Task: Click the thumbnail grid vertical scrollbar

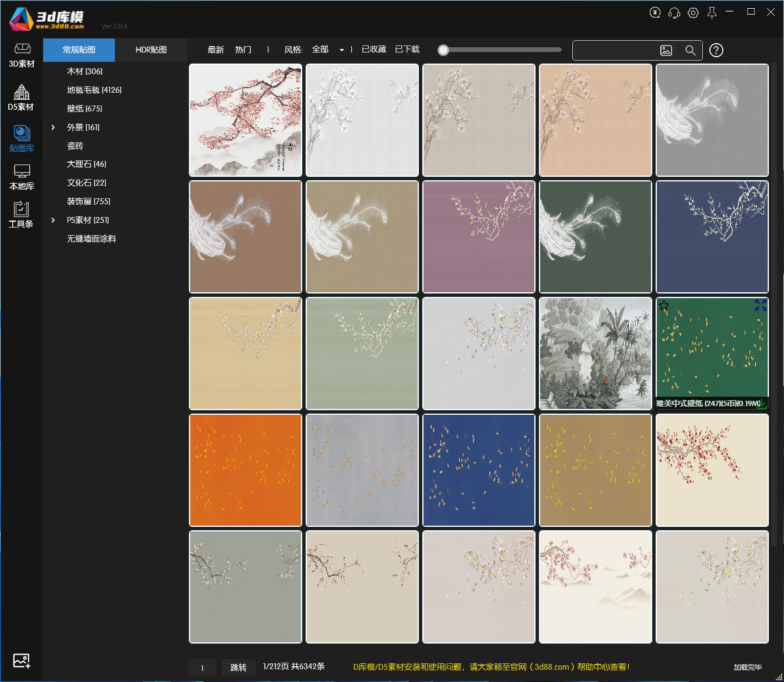Action: pos(774,303)
